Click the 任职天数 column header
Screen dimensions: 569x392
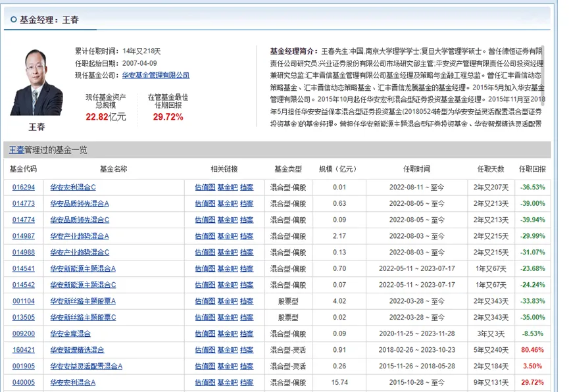coord(491,169)
